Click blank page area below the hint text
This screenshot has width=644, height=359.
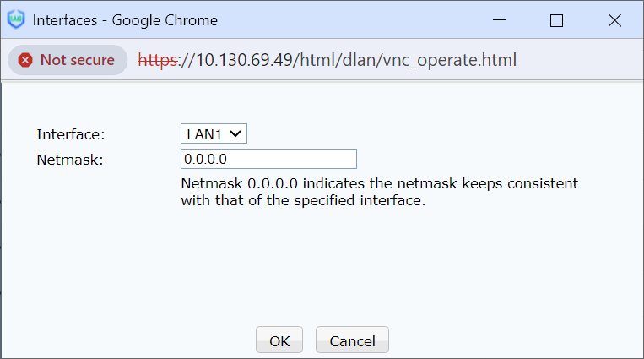(x=321, y=262)
